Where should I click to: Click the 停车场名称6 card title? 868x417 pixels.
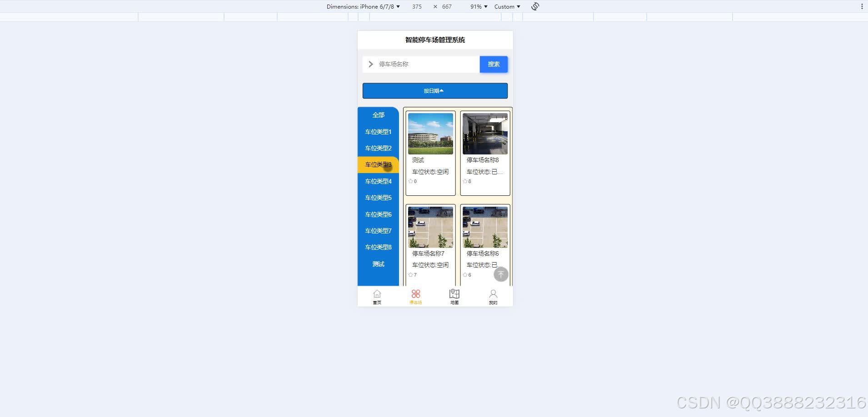click(483, 253)
